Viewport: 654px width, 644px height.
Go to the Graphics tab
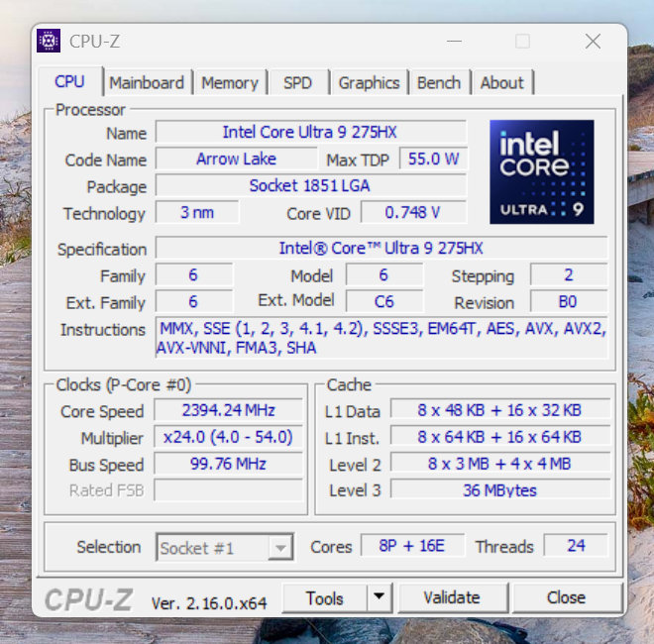tap(369, 83)
